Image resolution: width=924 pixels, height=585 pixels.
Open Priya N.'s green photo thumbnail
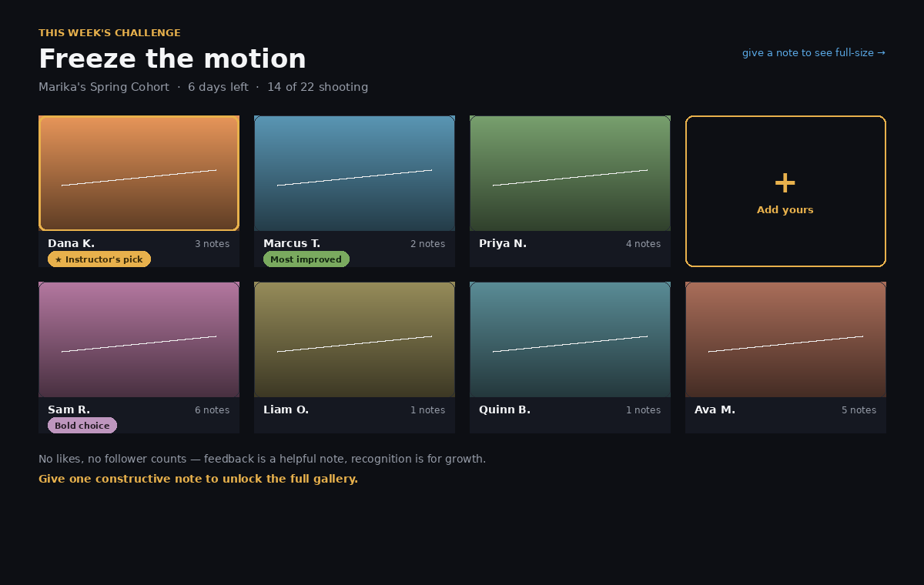tap(570, 173)
